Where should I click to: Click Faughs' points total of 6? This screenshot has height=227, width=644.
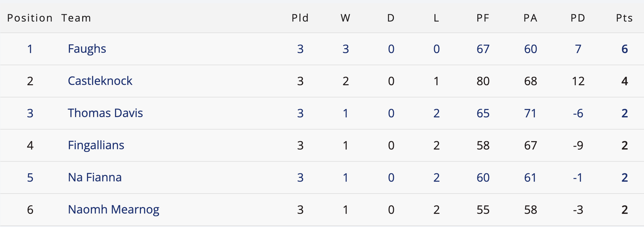pyautogui.click(x=625, y=49)
